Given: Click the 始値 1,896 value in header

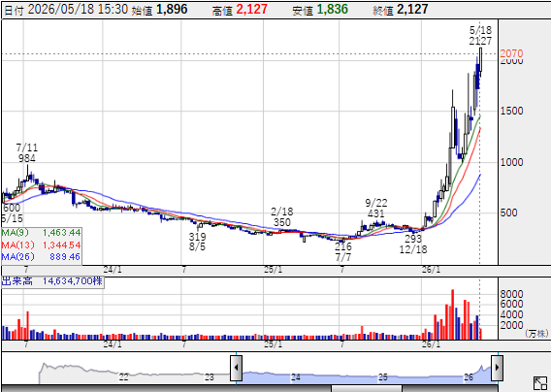Looking at the screenshot, I should pos(159,10).
